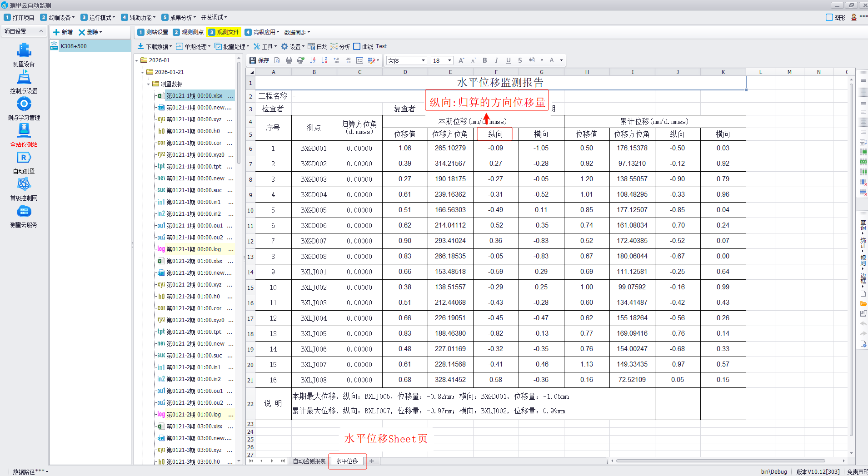868x476 pixels.
Task: Click the print icon in spreadsheet toolbar
Action: pos(289,60)
